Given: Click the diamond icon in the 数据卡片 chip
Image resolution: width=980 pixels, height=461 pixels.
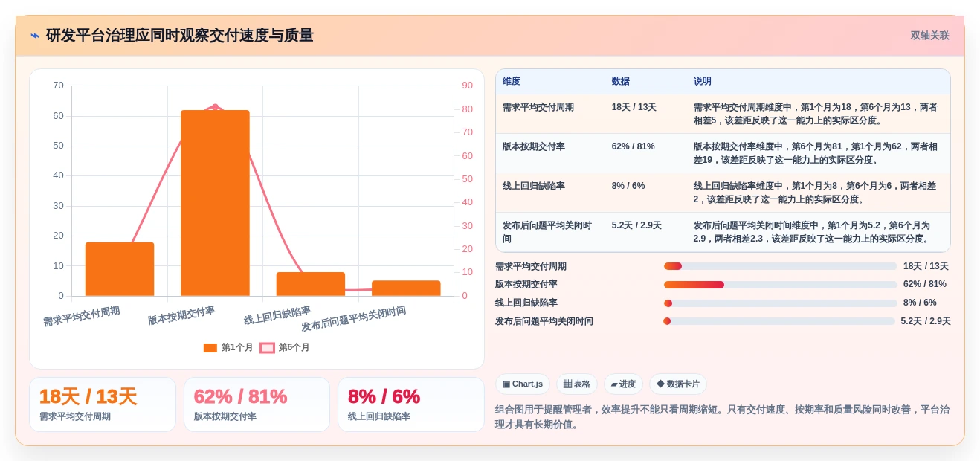Looking at the screenshot, I should [x=660, y=384].
